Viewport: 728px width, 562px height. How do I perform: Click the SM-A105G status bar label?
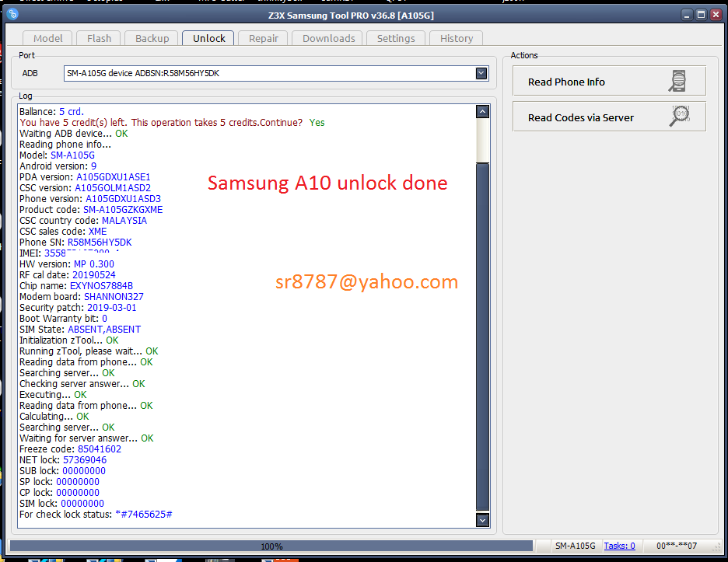point(576,546)
